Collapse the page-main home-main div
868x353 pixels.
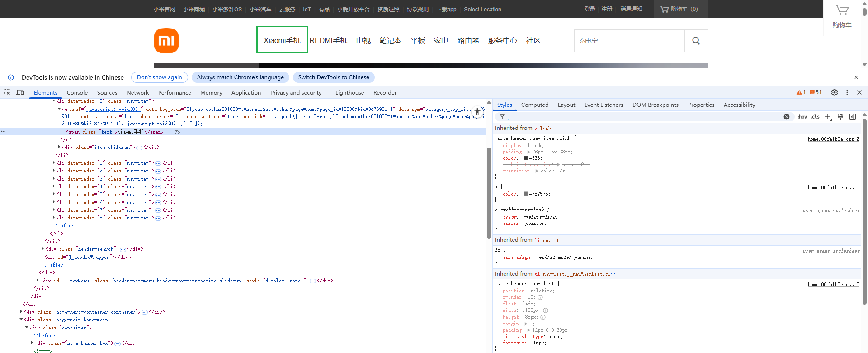[x=21, y=320]
